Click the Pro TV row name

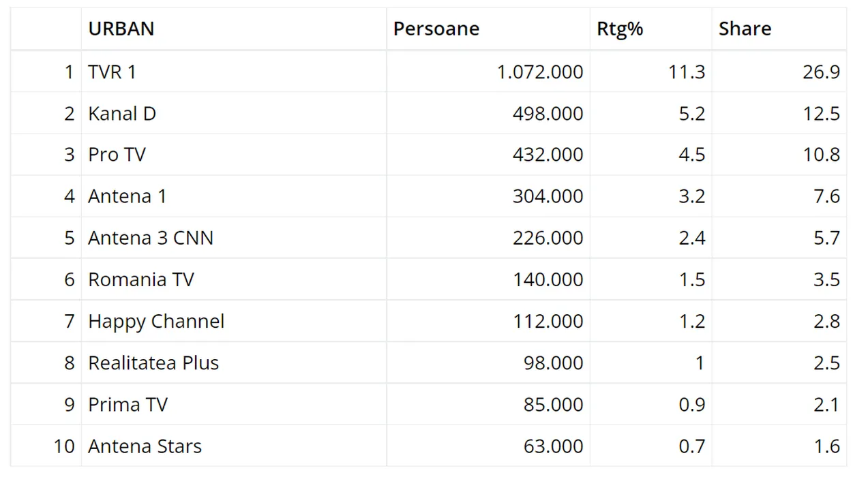[117, 155]
